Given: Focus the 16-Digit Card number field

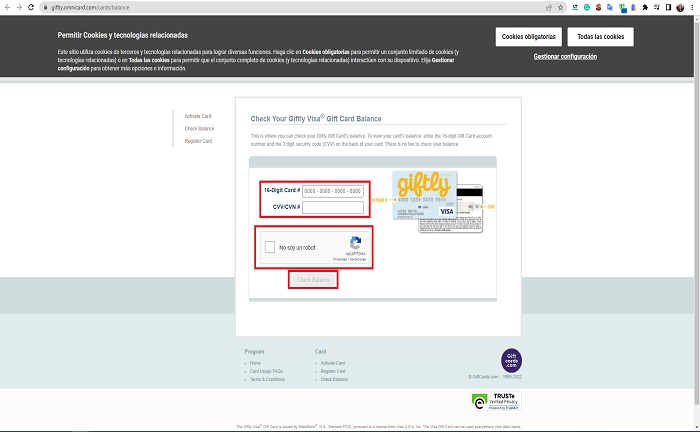Looking at the screenshot, I should (333, 191).
